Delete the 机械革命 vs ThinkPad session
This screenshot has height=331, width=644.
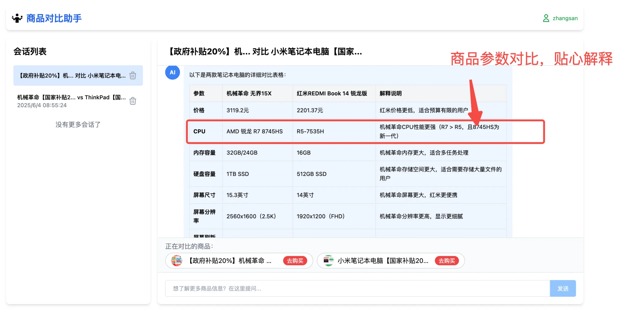[x=133, y=101]
